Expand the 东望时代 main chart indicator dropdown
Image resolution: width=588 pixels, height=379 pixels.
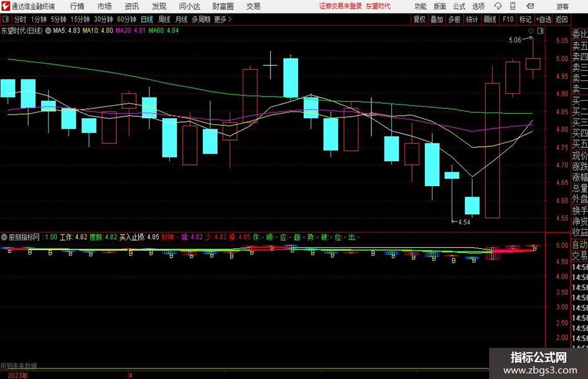pos(48,30)
